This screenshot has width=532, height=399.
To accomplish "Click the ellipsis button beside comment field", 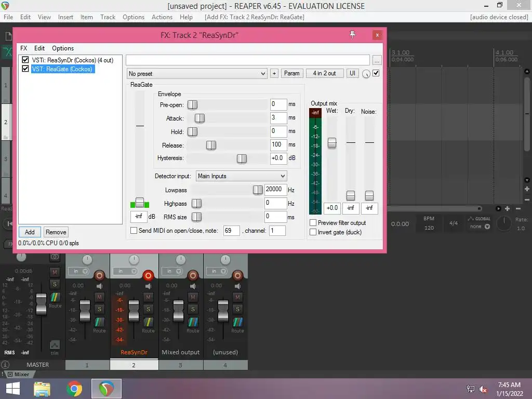I will click(x=377, y=60).
